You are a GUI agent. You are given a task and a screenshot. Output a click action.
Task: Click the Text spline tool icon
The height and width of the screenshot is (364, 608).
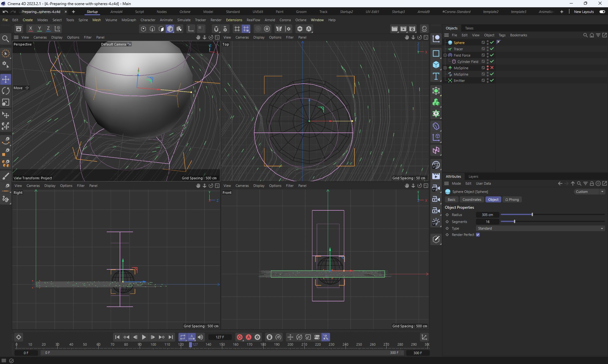pos(436,76)
